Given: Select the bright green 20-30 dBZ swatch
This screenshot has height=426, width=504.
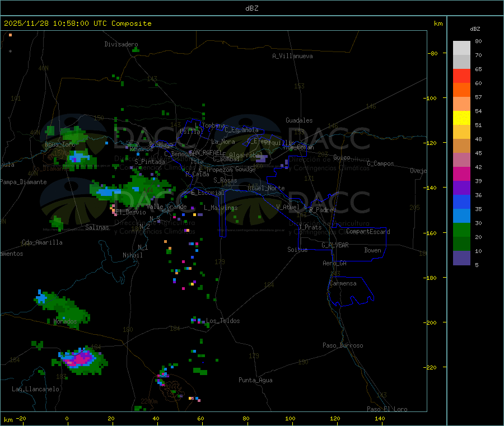Looking at the screenshot, I should click(x=461, y=230).
